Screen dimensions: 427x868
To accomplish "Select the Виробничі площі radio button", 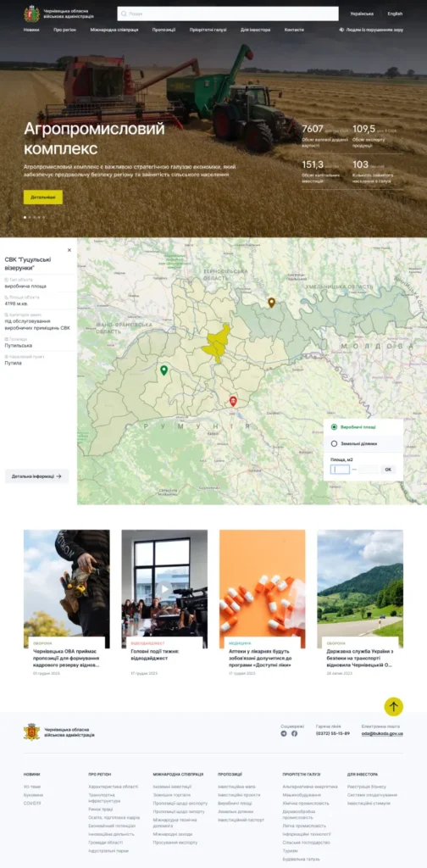I will click(x=334, y=427).
